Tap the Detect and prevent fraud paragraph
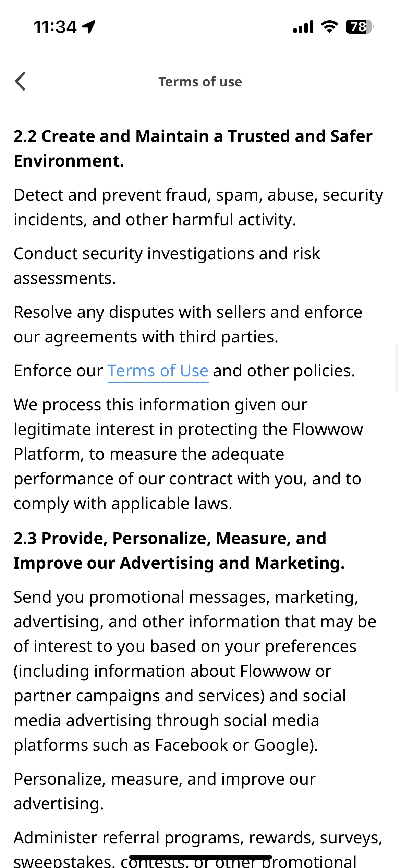 point(198,207)
